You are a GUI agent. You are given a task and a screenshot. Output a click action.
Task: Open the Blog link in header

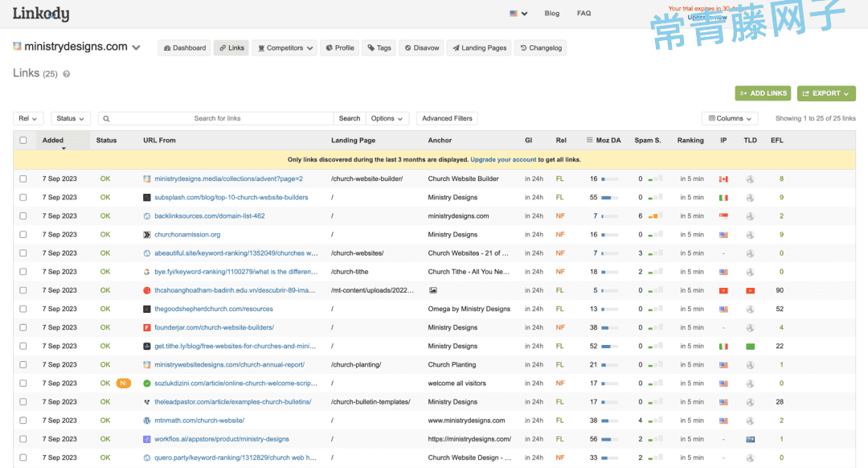(x=552, y=14)
